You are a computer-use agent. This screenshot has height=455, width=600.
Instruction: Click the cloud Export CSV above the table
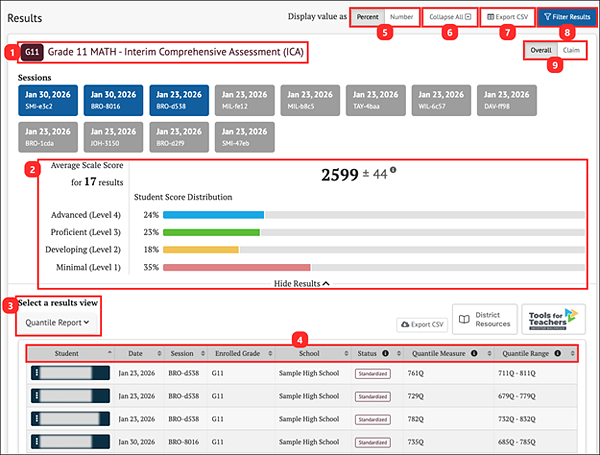tap(422, 325)
